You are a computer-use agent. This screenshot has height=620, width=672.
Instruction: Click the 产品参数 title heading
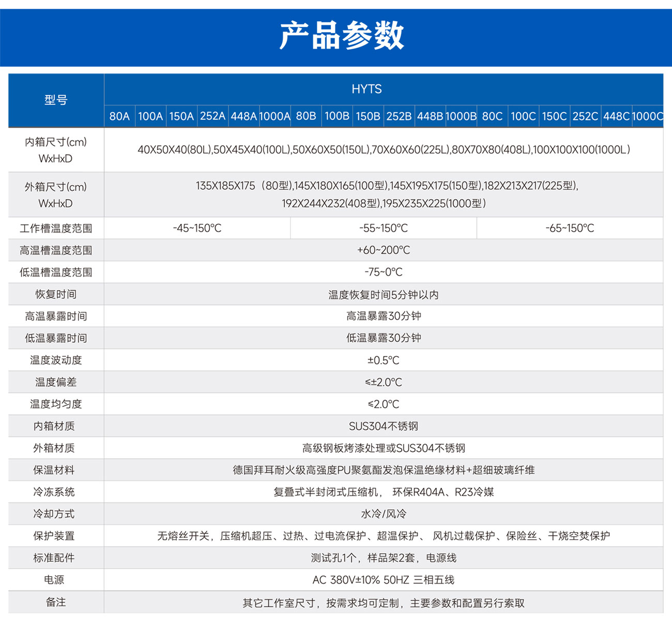[341, 36]
